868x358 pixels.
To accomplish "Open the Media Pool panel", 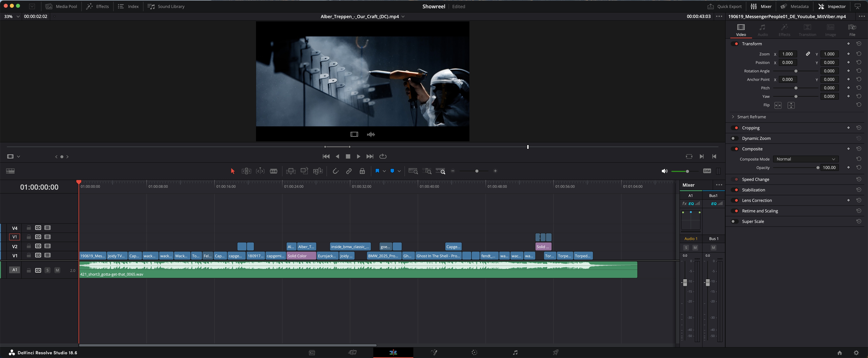I will click(x=61, y=6).
